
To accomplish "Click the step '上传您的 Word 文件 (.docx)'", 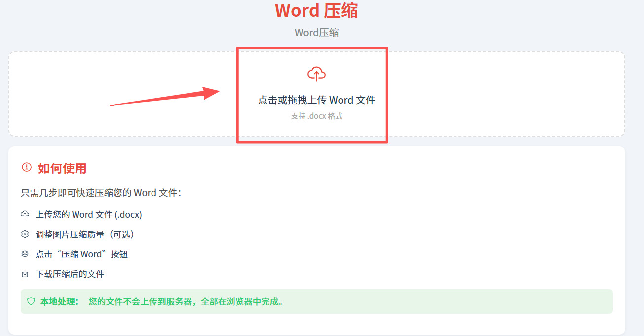I will coord(89,215).
